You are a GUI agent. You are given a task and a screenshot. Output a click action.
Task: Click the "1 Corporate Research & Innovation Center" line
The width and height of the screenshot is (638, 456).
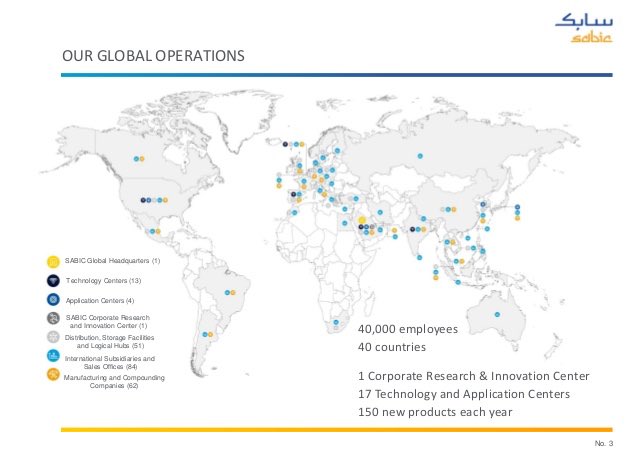tap(474, 376)
